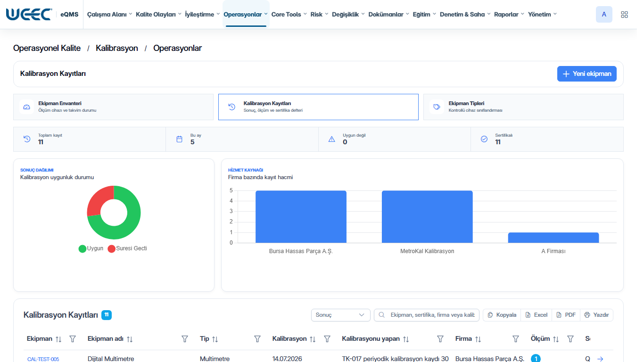This screenshot has width=644, height=362.
Task: Expand the Eğitim menu
Action: (x=424, y=15)
